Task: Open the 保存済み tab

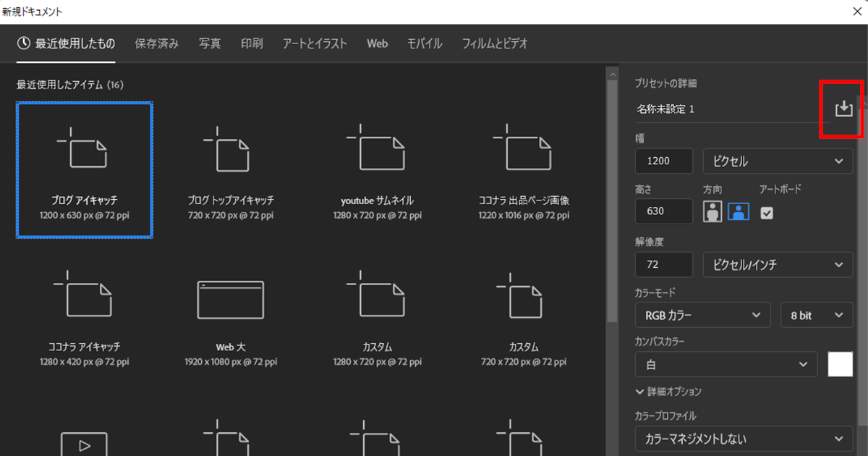Action: [x=157, y=43]
